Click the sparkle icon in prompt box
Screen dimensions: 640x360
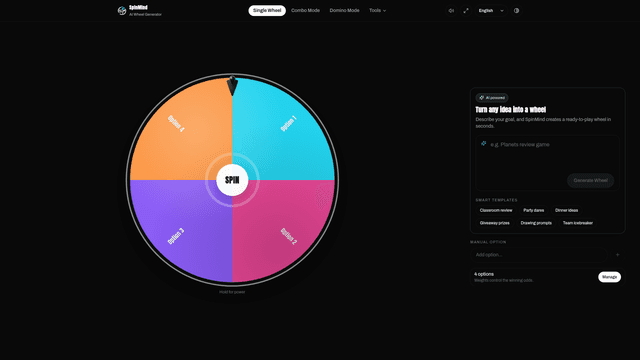pos(484,144)
